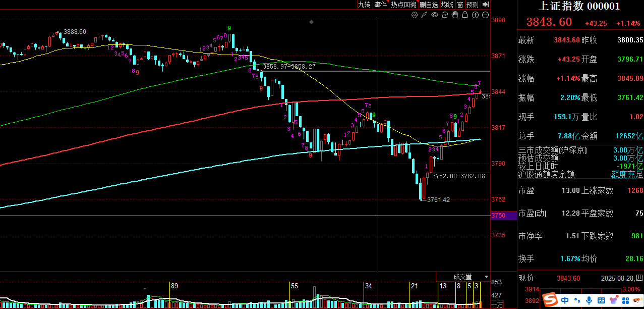Zoom in with the plus circle icon
Viewport: 644px width, 309px height.
475,15
